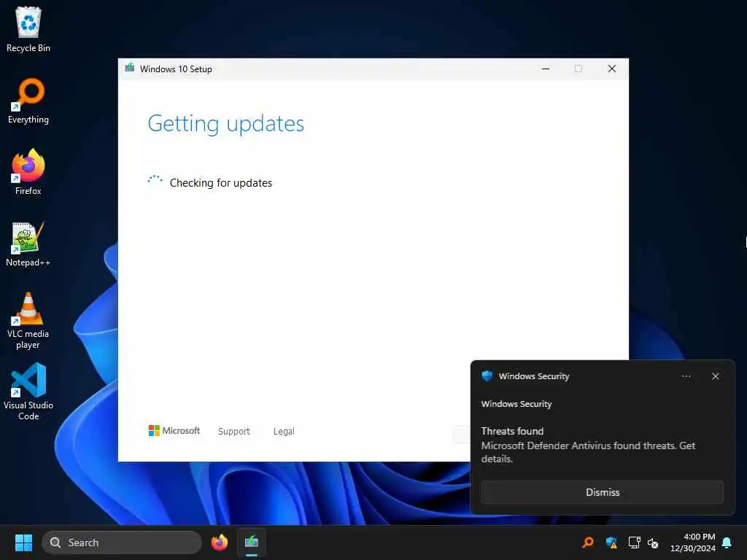
Task: Click the Everything tray icon
Action: pyautogui.click(x=589, y=542)
